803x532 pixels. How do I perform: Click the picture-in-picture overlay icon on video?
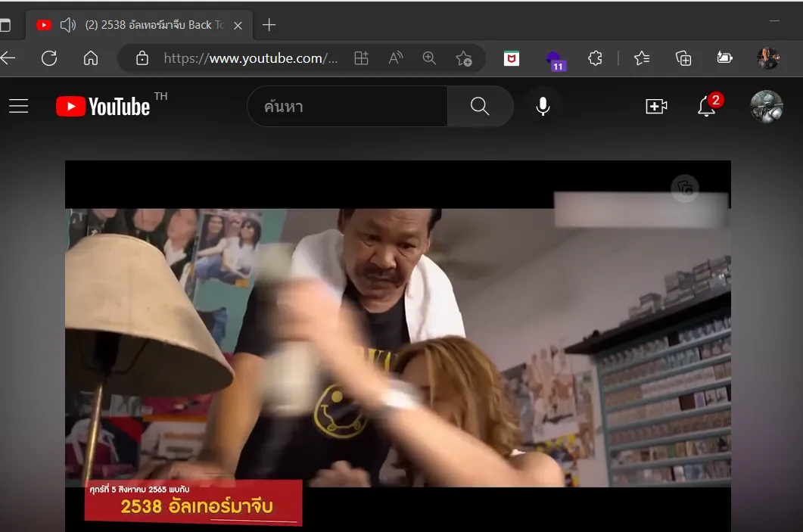[685, 188]
